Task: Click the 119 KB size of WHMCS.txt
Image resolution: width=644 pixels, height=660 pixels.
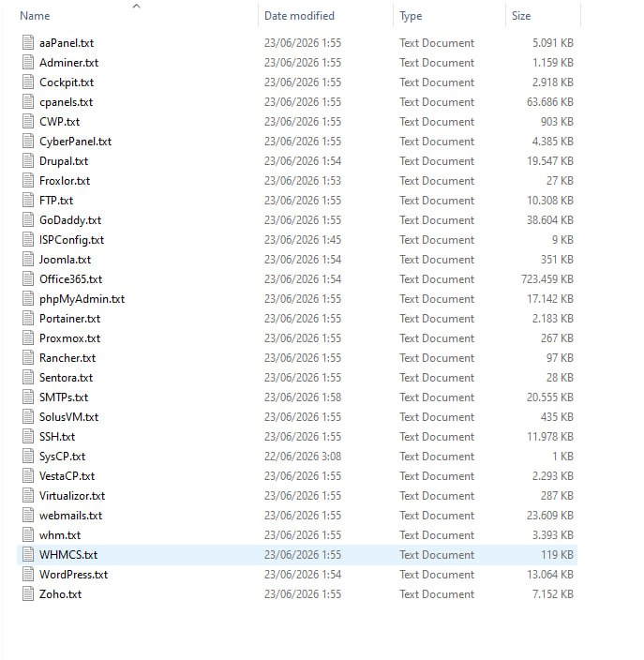Action: [x=558, y=554]
